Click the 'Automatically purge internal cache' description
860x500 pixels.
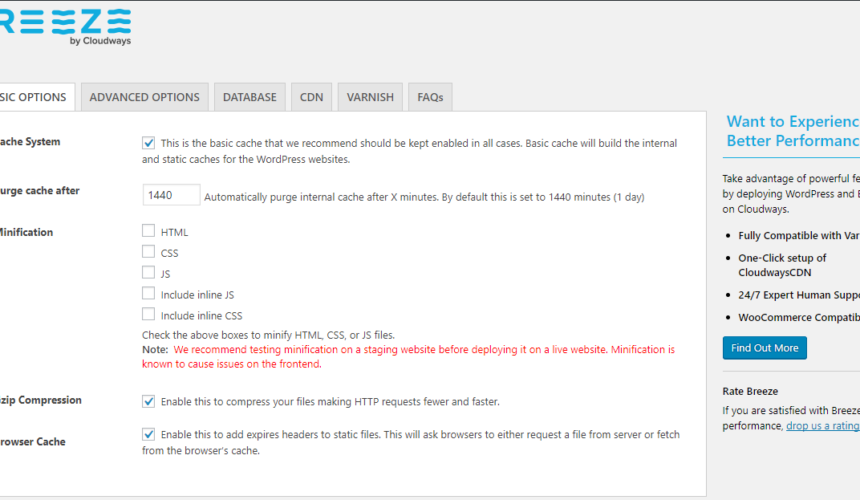(424, 197)
